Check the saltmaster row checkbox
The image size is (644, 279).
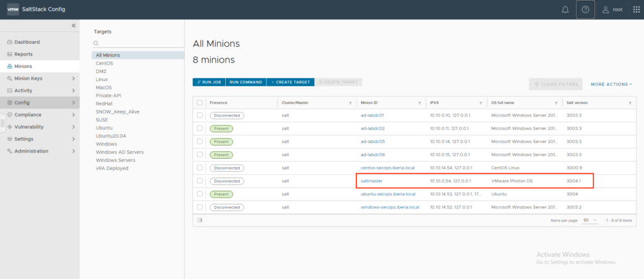[x=199, y=181]
